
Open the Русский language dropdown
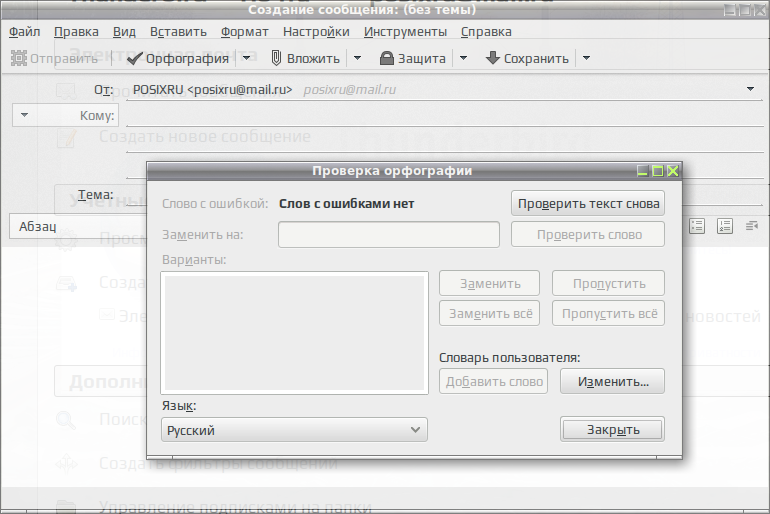294,430
